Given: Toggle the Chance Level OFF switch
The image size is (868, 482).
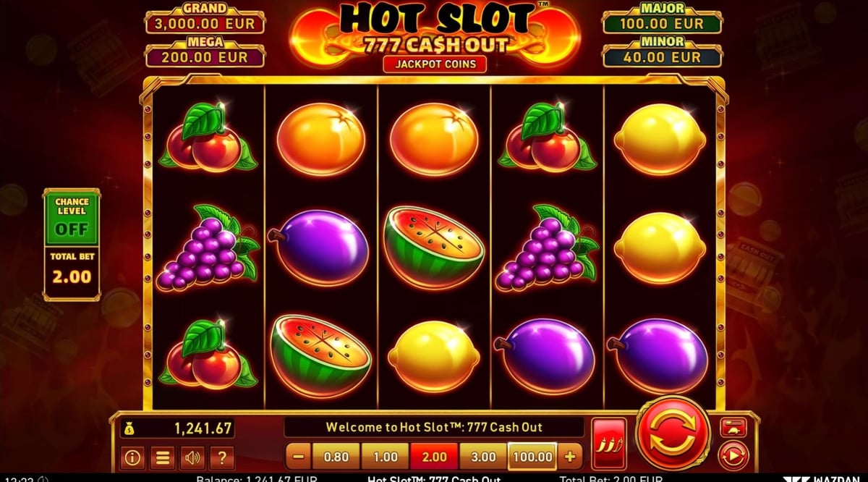Looking at the screenshot, I should click(x=72, y=229).
